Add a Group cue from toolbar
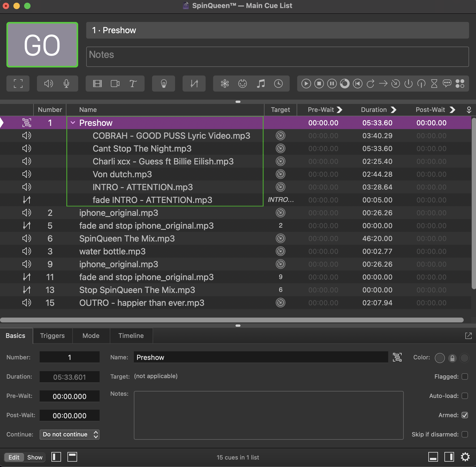 pos(18,84)
